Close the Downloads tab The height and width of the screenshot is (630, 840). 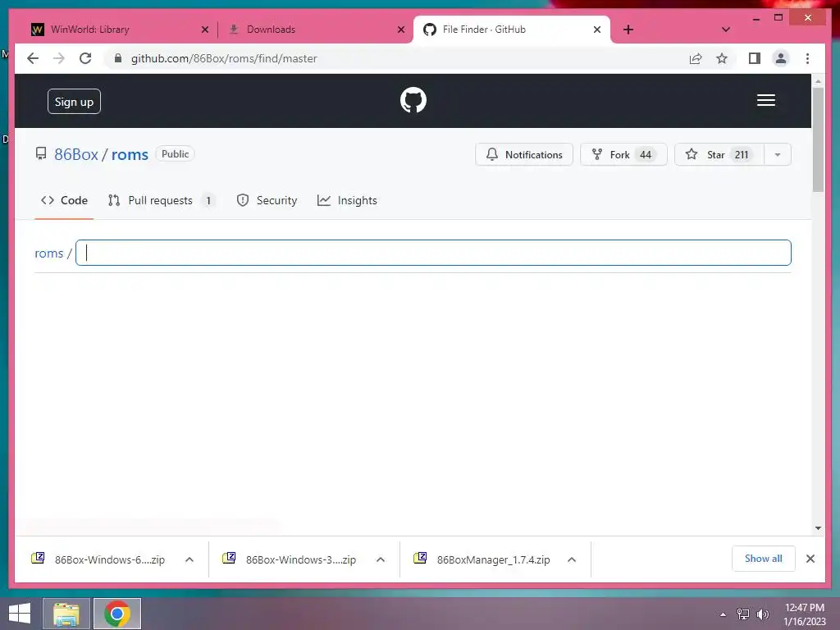(x=400, y=30)
